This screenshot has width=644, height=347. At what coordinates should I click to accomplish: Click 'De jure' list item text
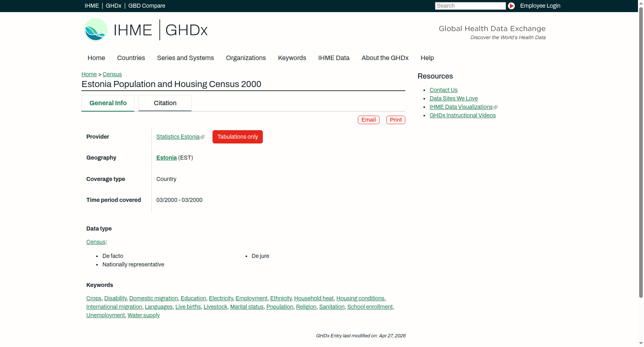260,256
